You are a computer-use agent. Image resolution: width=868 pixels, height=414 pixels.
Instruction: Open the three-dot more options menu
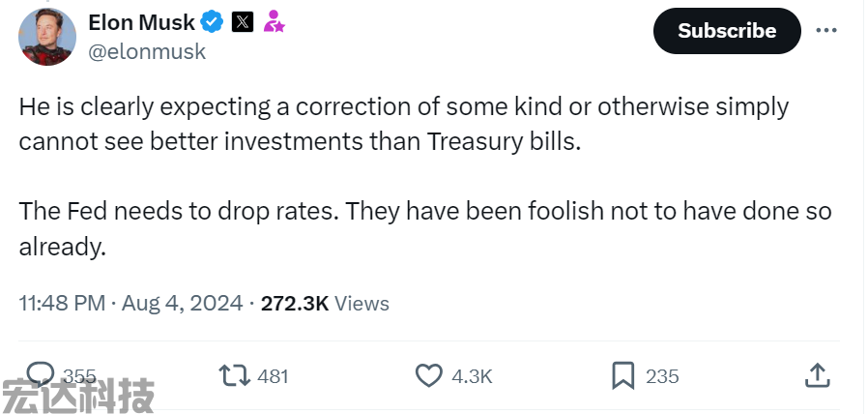click(825, 31)
